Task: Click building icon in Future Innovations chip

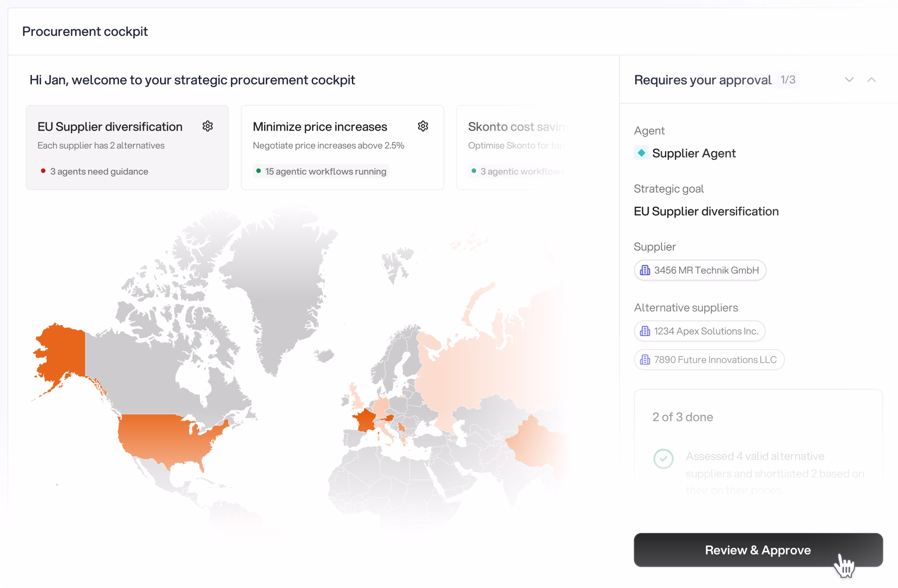Action: click(645, 360)
